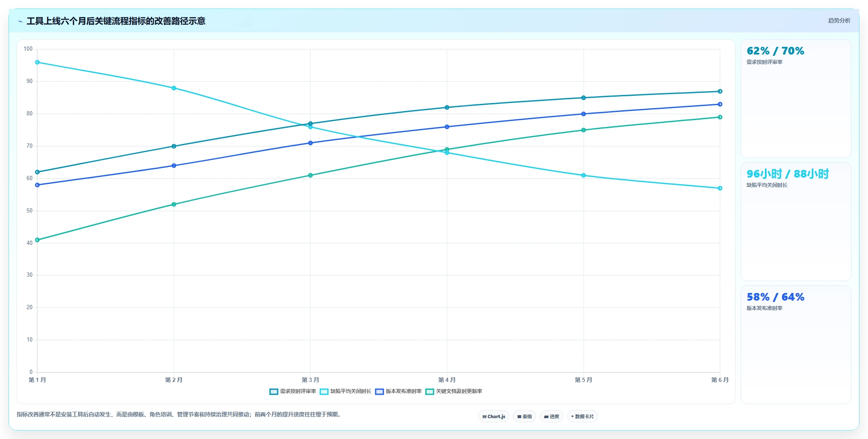This screenshot has height=439, width=868.
Task: Click the 缺陷平均关闭时长 point at 第 5 月 (61)
Action: [x=583, y=175]
